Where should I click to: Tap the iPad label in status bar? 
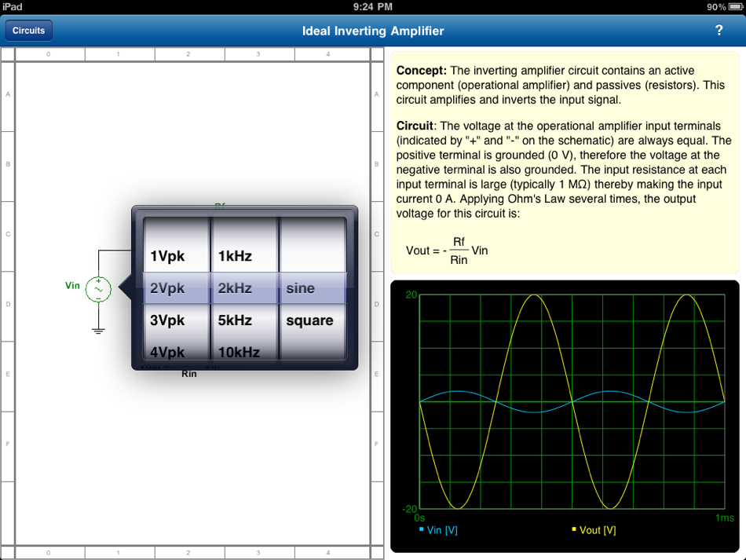click(12, 6)
